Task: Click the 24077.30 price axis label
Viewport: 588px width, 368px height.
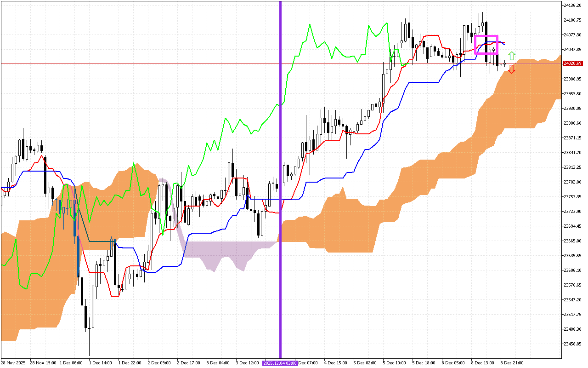Action: (573, 35)
